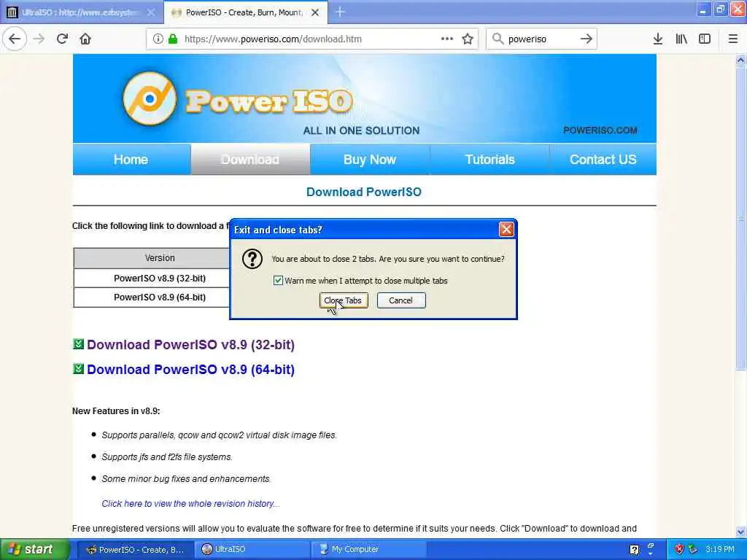Screen dimensions: 747x560
Task: Click the PowerISO disc logo
Action: [150, 98]
